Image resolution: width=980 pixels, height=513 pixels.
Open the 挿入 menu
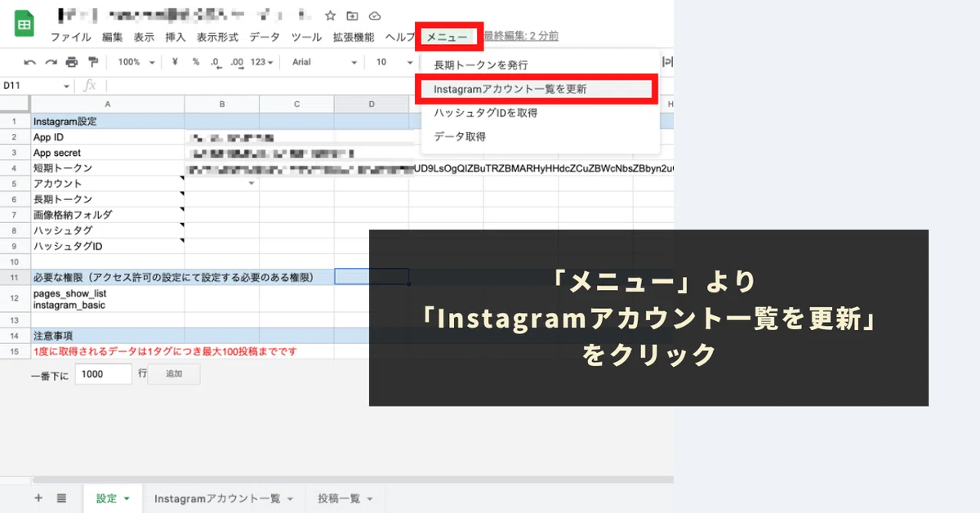[176, 38]
